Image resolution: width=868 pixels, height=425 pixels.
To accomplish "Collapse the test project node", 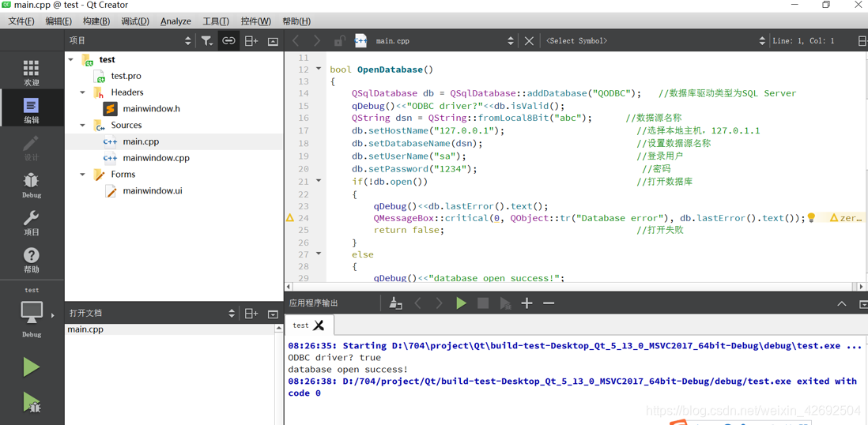I will tap(70, 59).
